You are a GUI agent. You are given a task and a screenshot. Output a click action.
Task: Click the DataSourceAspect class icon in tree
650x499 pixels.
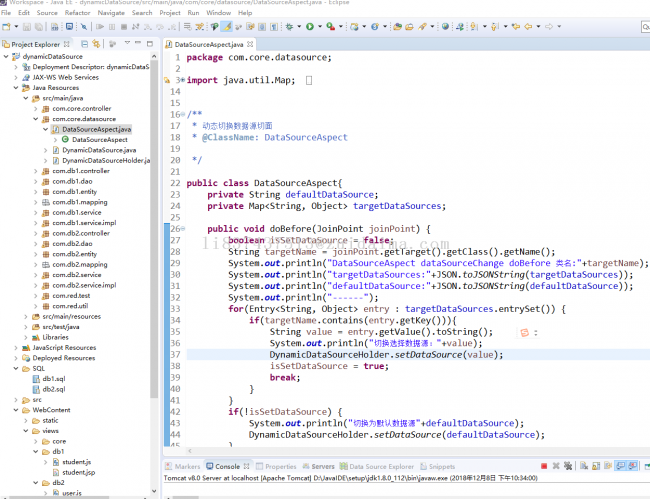[66, 140]
